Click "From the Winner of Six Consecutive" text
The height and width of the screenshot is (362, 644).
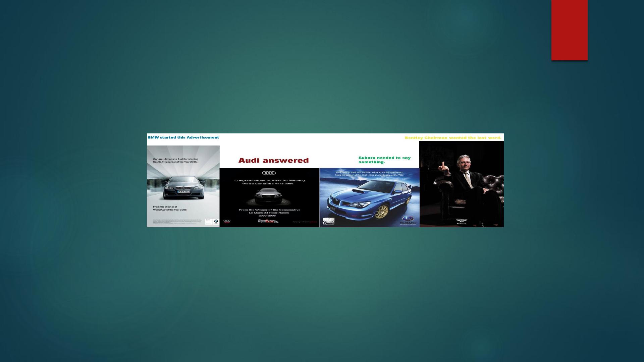pos(270,210)
